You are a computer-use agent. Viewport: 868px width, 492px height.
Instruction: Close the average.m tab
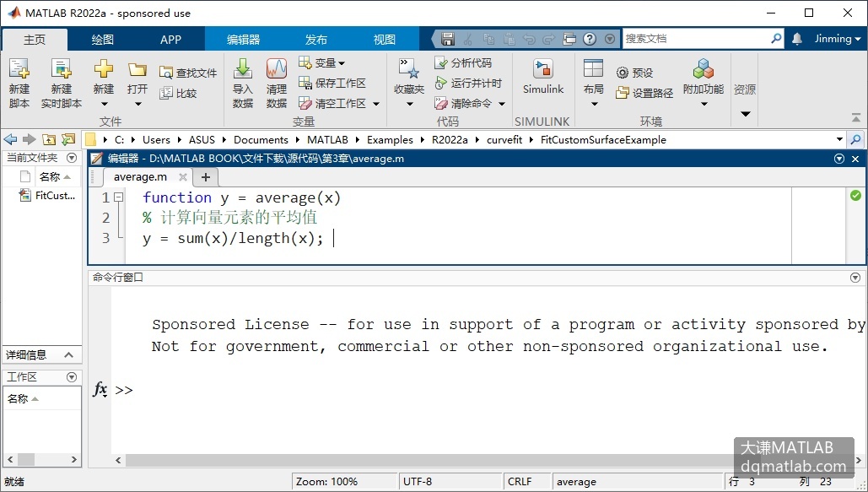[x=183, y=176]
